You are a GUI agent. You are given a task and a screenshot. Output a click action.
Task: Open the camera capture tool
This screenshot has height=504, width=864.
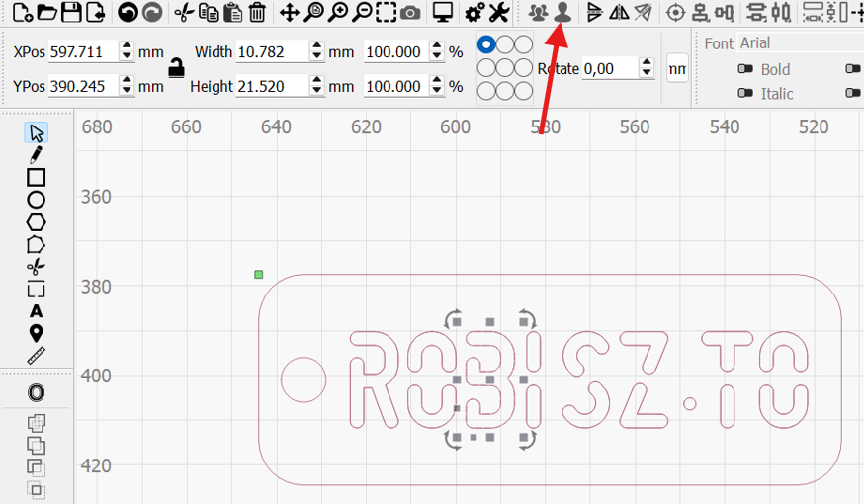tap(410, 12)
